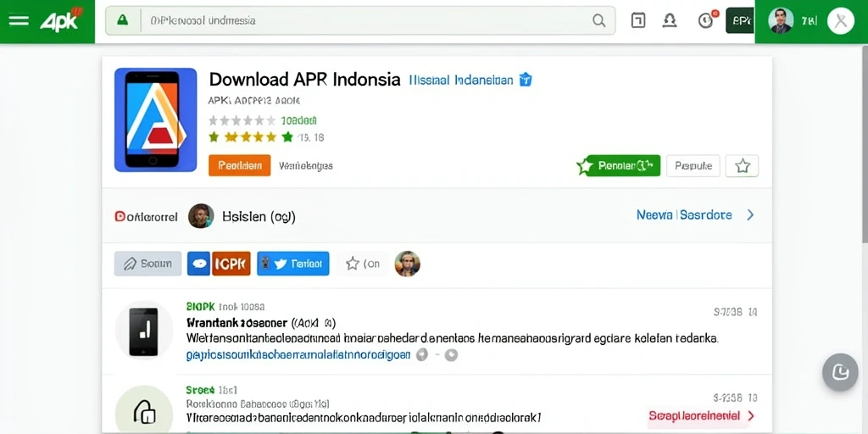Click the blue shopping bag icon
This screenshot has width=868, height=434.
526,80
